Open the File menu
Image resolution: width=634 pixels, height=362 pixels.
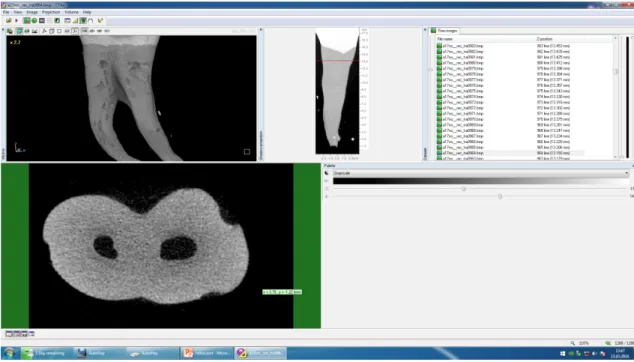point(6,12)
